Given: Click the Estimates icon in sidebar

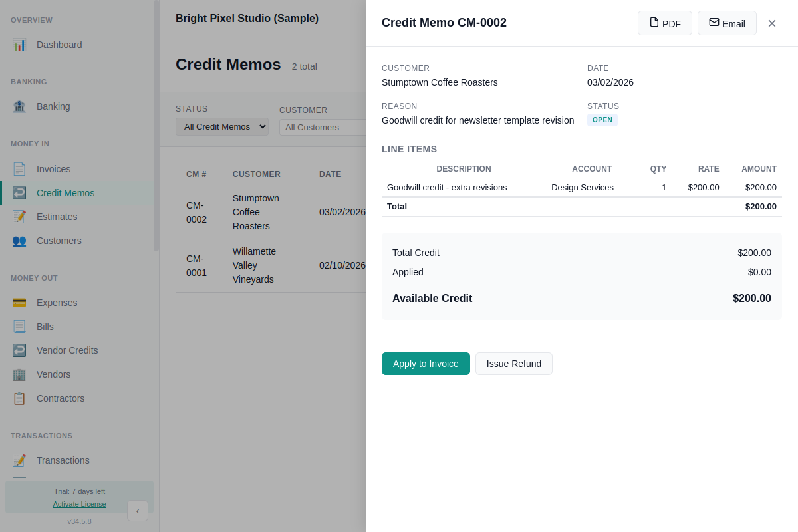Looking at the screenshot, I should pyautogui.click(x=21, y=217).
